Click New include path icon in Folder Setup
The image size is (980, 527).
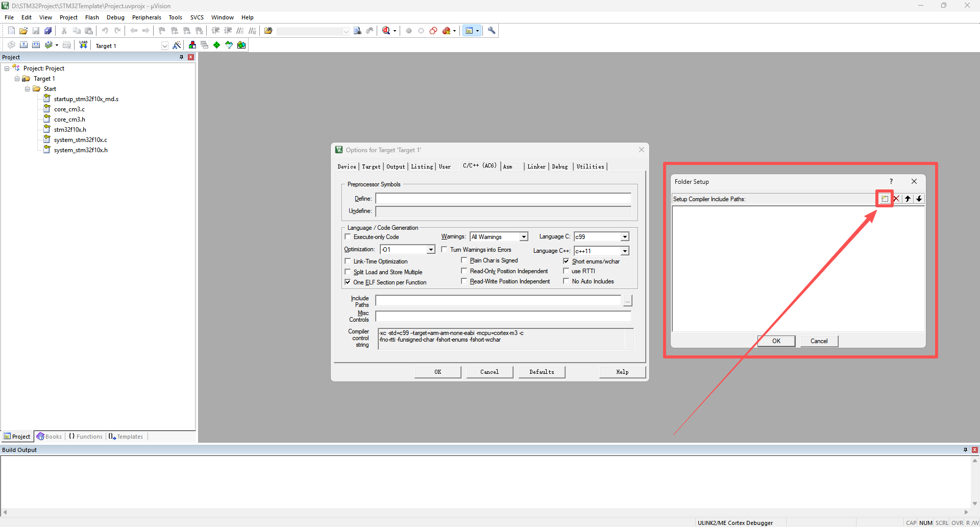point(885,199)
